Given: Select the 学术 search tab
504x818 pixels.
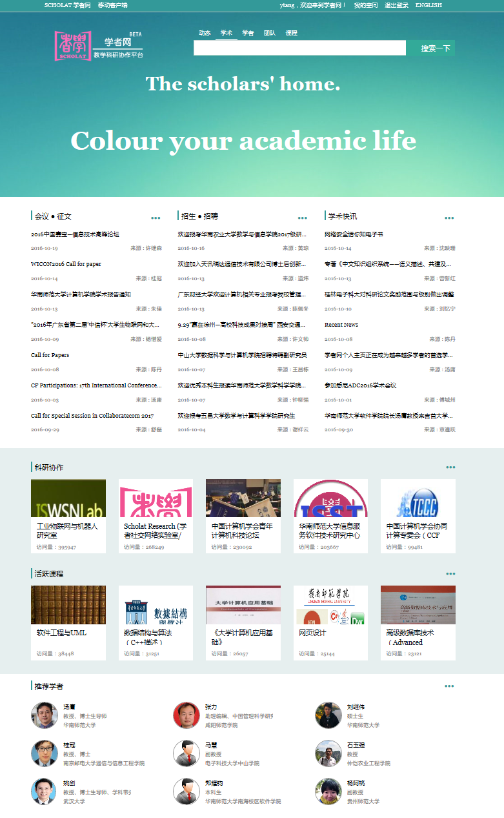Looking at the screenshot, I should click(x=226, y=33).
